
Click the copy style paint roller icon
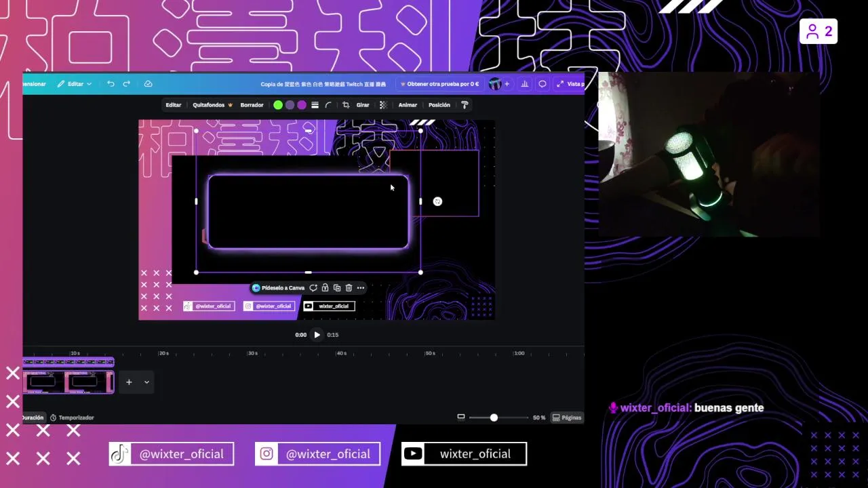coord(465,105)
